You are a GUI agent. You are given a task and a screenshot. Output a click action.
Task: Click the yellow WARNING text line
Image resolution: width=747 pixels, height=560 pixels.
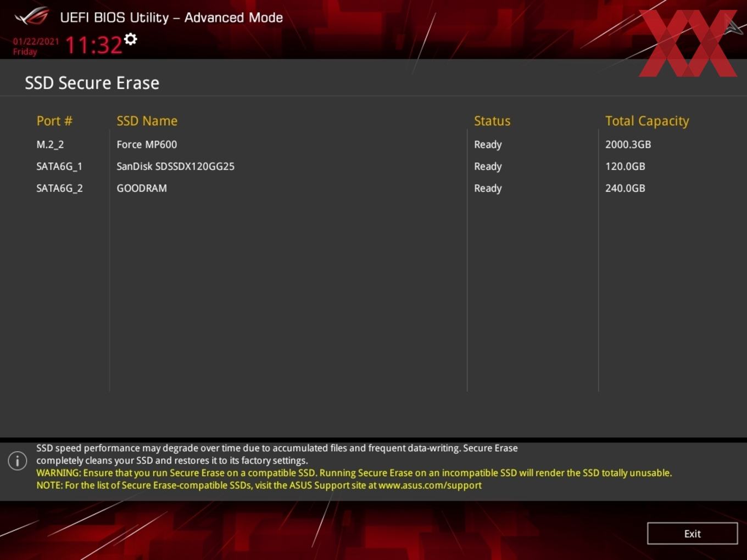(354, 473)
